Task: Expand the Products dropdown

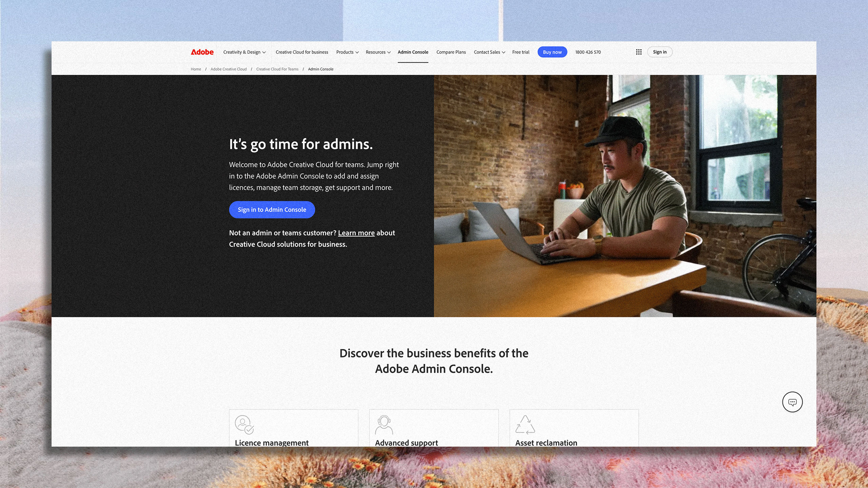Action: click(x=347, y=52)
